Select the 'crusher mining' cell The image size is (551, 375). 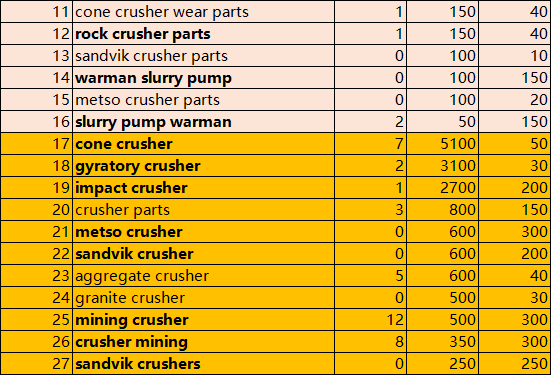point(203,342)
